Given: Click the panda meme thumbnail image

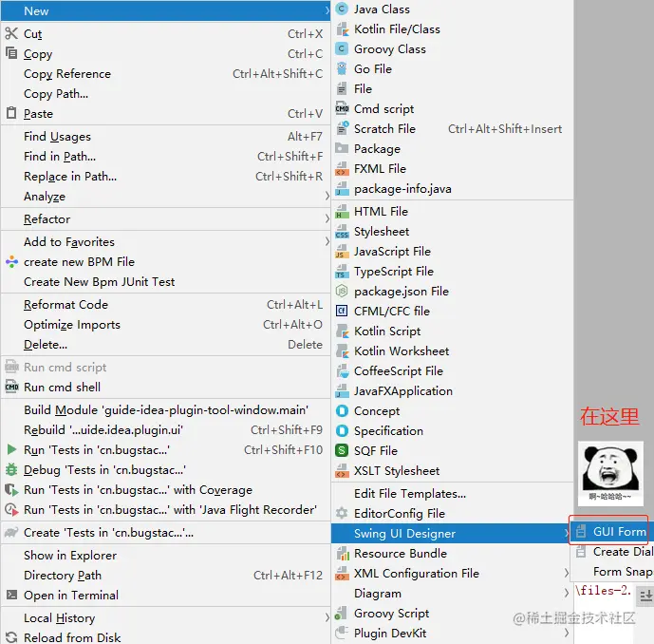Looking at the screenshot, I should point(610,473).
